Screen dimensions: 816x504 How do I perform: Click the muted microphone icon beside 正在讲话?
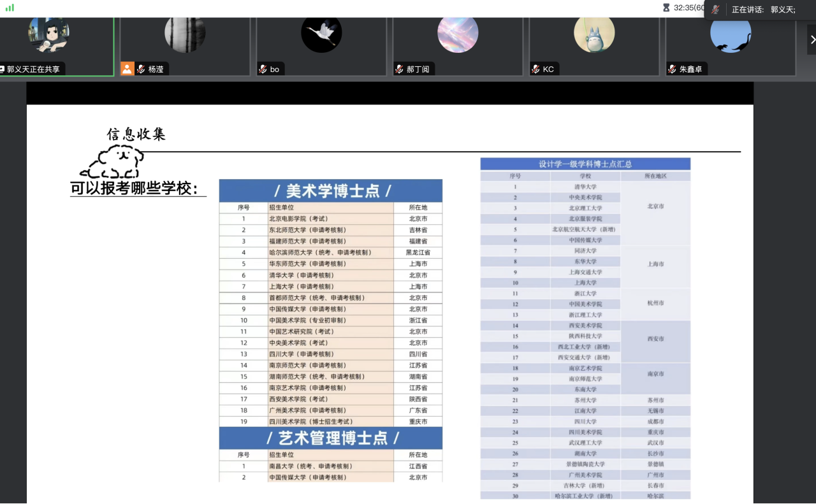[716, 10]
